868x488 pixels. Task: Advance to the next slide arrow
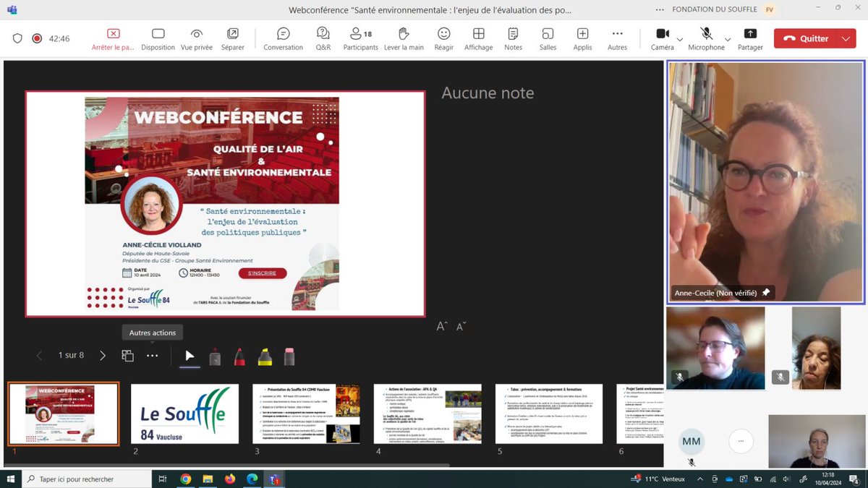(x=103, y=355)
